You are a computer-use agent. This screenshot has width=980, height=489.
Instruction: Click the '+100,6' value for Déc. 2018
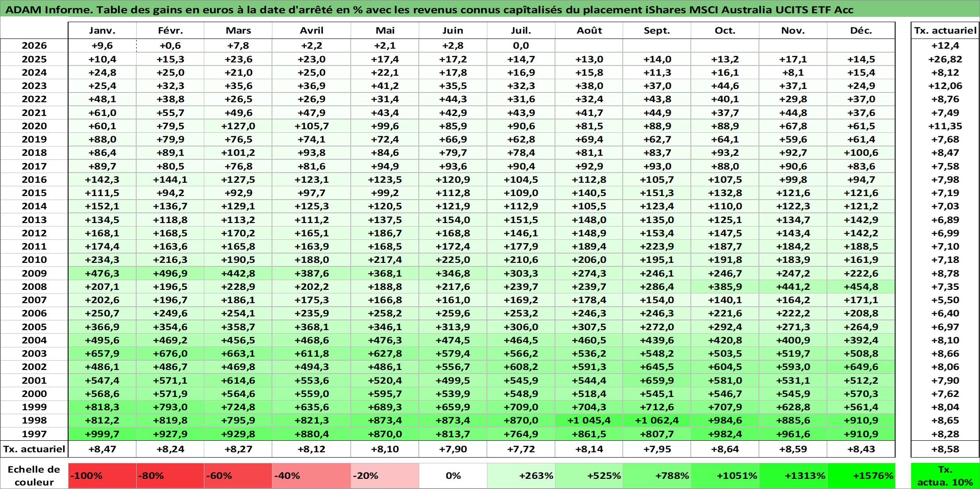(861, 153)
